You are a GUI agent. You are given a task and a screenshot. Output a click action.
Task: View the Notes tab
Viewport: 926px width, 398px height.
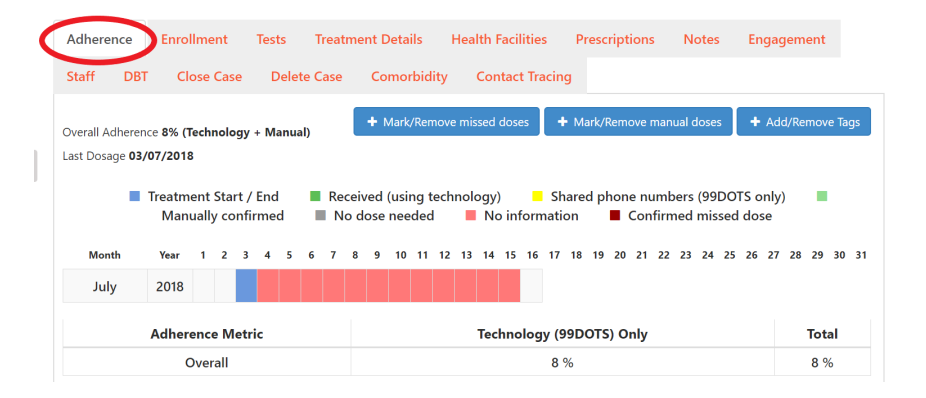click(702, 40)
